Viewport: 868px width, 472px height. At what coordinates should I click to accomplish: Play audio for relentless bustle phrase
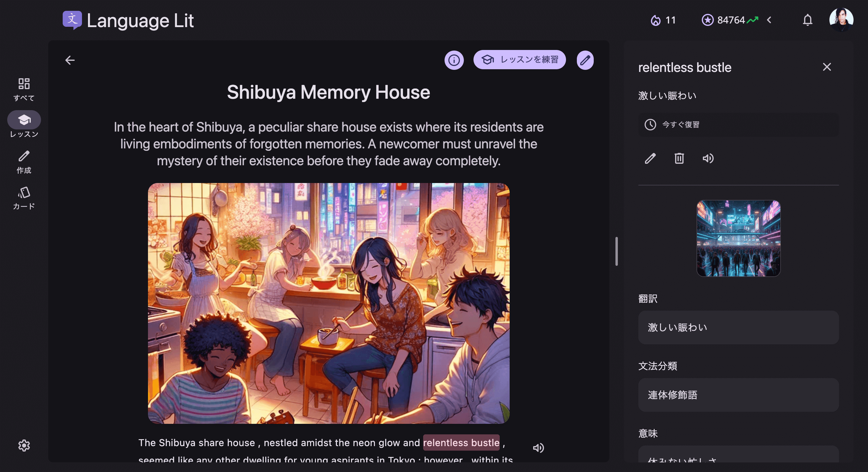(x=708, y=158)
